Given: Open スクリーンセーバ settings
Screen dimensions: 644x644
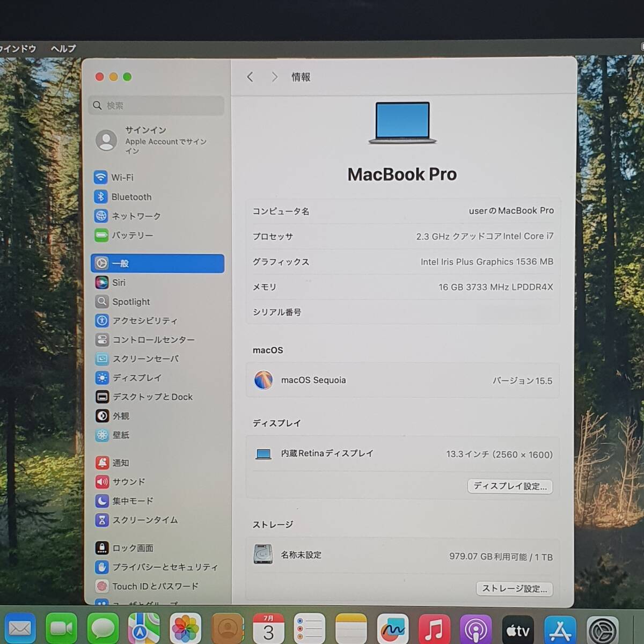Looking at the screenshot, I should (x=137, y=358).
